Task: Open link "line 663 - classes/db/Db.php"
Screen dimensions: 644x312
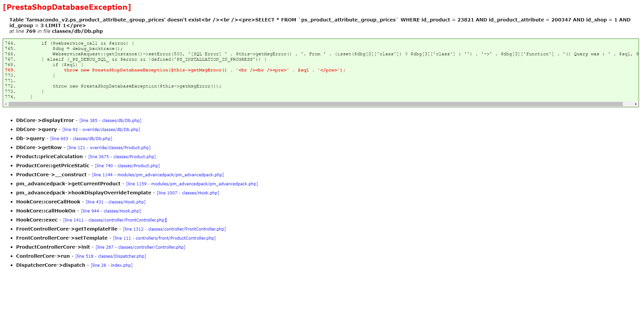Action: pos(81,139)
